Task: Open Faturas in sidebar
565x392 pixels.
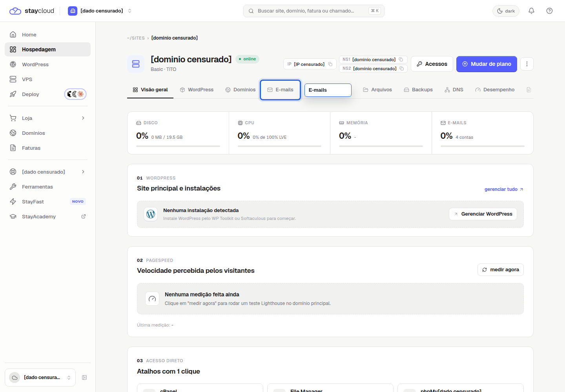Action: pos(47,148)
